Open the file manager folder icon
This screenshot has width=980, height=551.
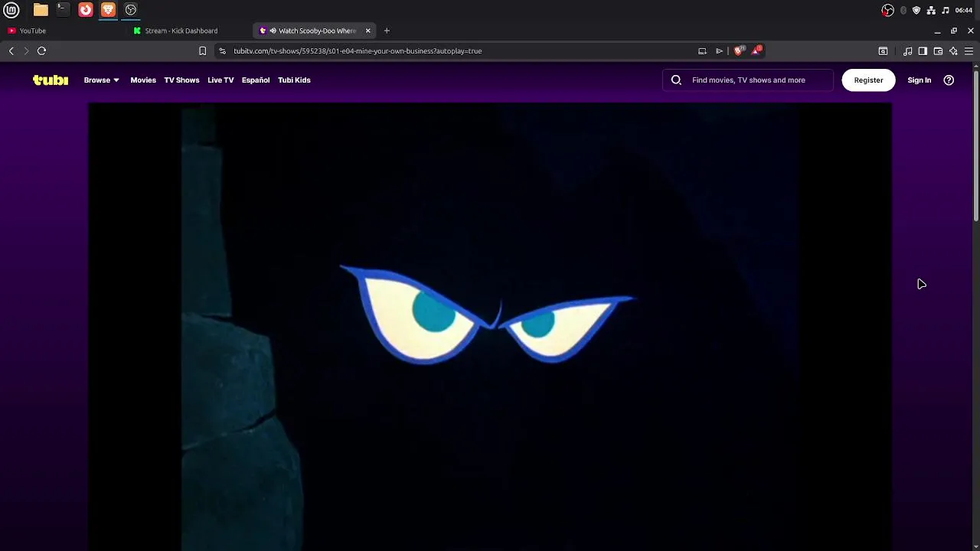pos(41,10)
